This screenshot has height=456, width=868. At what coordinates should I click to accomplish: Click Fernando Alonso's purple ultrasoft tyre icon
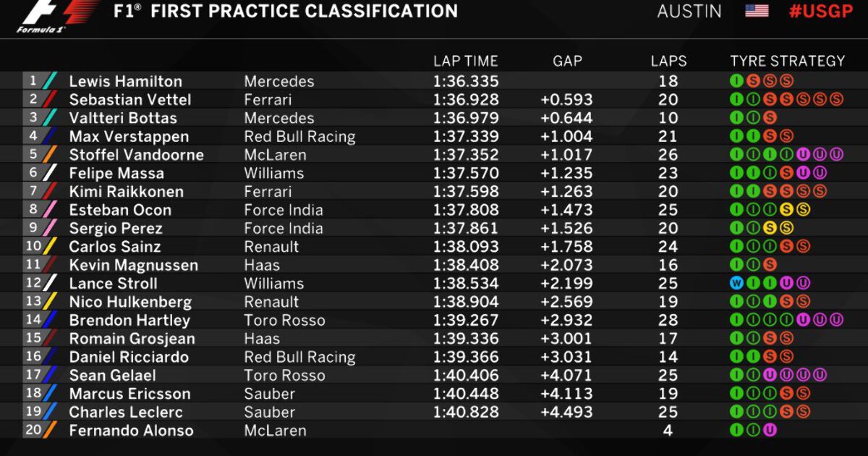[770, 430]
